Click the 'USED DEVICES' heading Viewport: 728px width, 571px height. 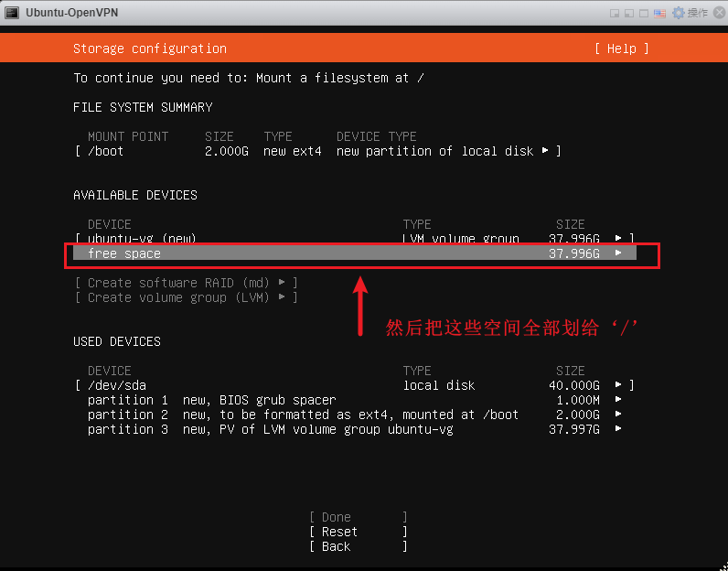point(117,341)
